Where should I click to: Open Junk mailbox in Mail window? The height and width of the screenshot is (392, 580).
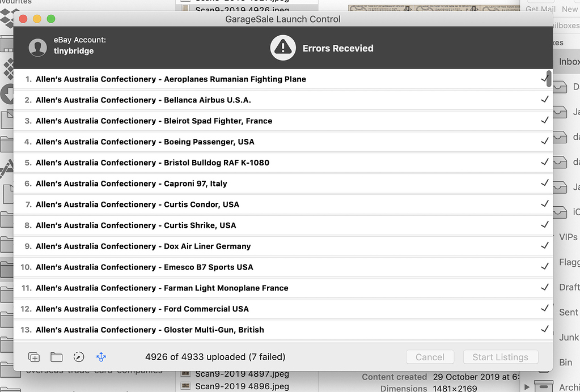click(569, 337)
